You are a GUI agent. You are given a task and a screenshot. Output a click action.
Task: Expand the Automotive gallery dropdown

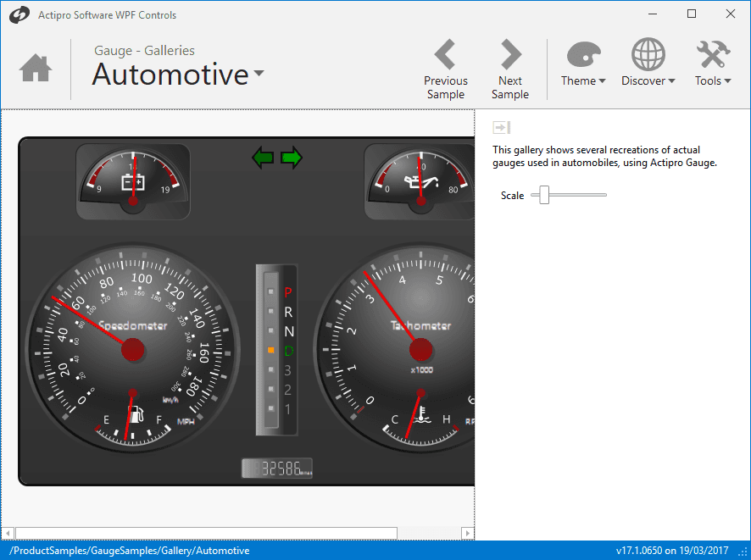pyautogui.click(x=259, y=73)
